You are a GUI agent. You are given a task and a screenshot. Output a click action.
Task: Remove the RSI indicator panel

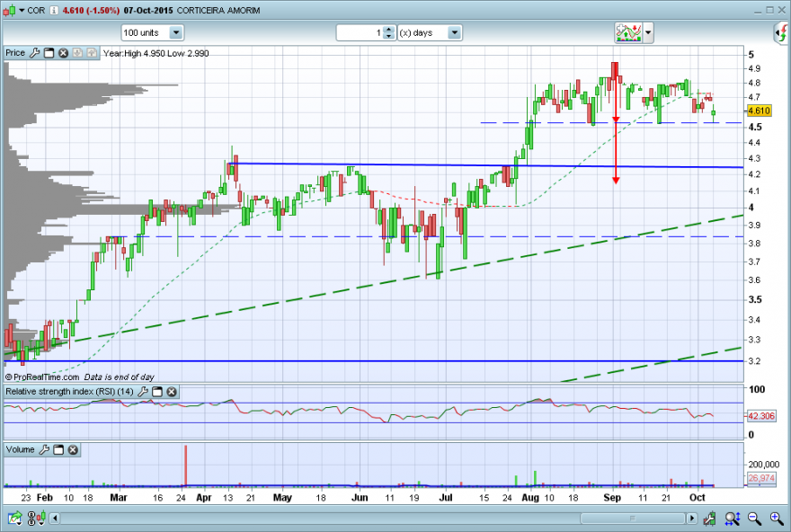(x=172, y=391)
